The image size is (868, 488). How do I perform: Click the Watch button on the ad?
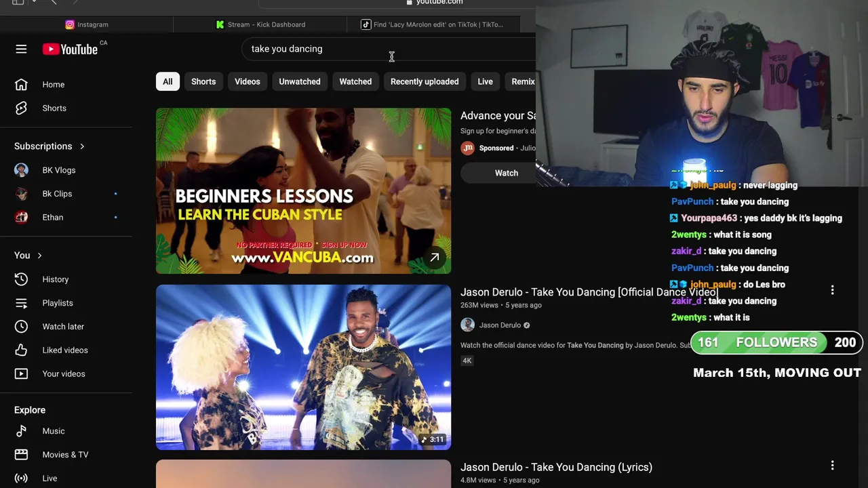pyautogui.click(x=498, y=173)
